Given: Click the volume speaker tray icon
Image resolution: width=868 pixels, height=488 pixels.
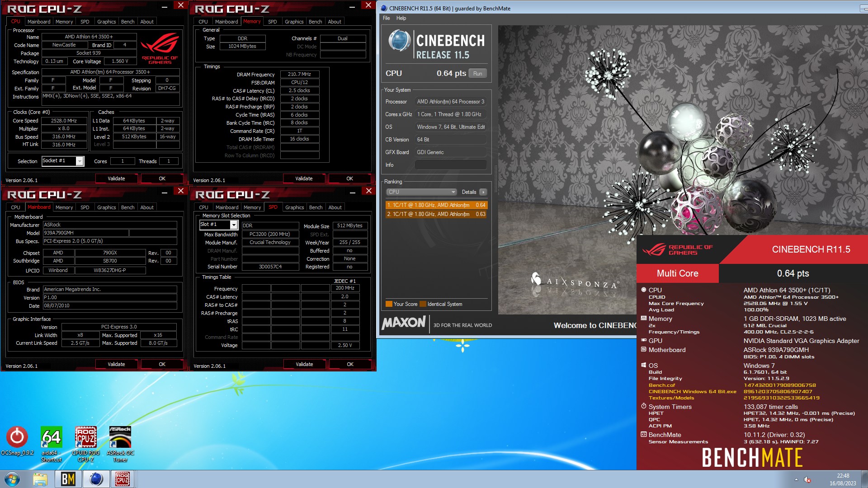Looking at the screenshot, I should [807, 480].
